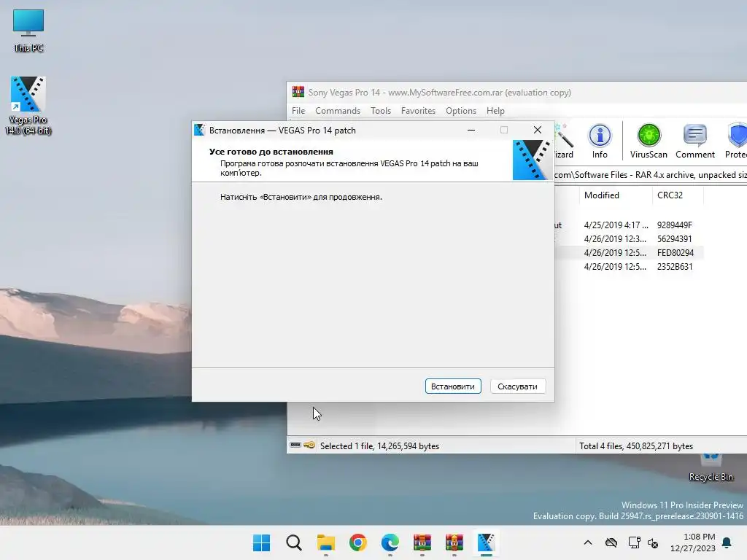This screenshot has width=747, height=560.
Task: Open the Tools menu in WinRAR
Action: [381, 111]
